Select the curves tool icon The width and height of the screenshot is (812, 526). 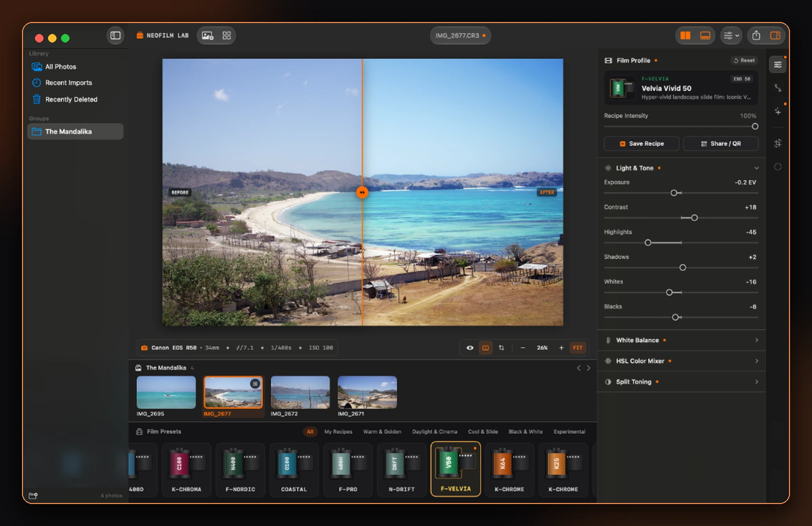[x=777, y=88]
